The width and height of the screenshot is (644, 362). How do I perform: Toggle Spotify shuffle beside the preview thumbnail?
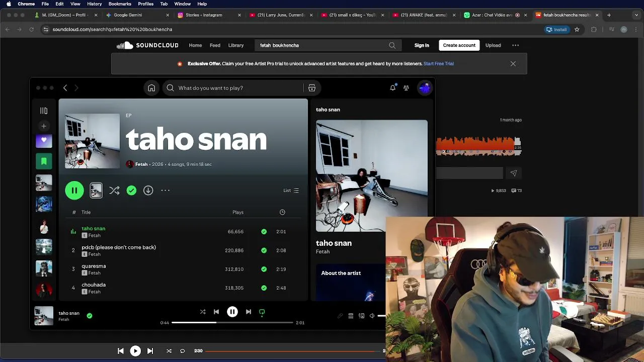coord(114,190)
